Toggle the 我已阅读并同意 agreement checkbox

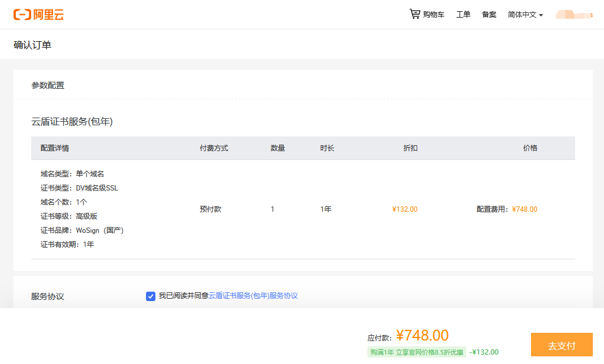[x=151, y=296]
